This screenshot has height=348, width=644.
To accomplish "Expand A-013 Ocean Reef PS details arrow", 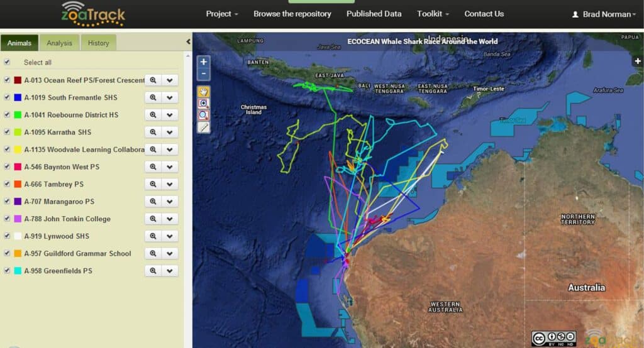I will click(170, 80).
